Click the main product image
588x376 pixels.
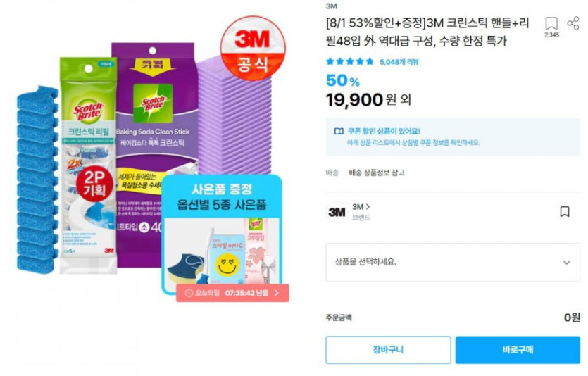pyautogui.click(x=150, y=161)
